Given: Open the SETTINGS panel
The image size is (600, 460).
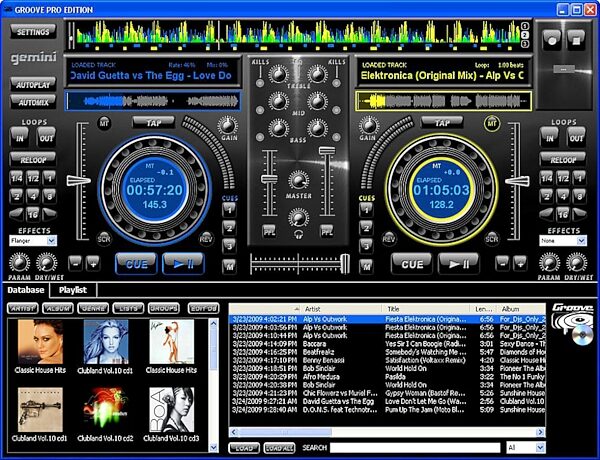Looking at the screenshot, I should (33, 32).
